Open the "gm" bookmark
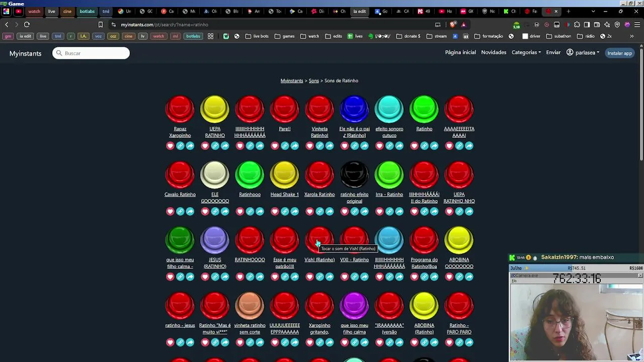Screen dimensions: 644x362 pos(8,36)
